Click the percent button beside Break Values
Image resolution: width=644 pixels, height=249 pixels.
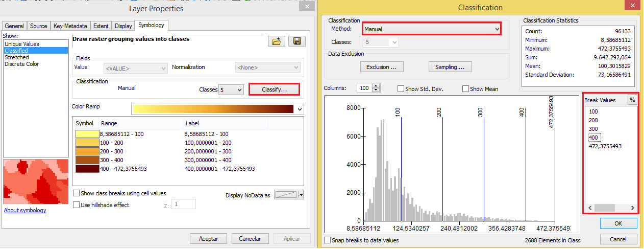click(x=632, y=100)
